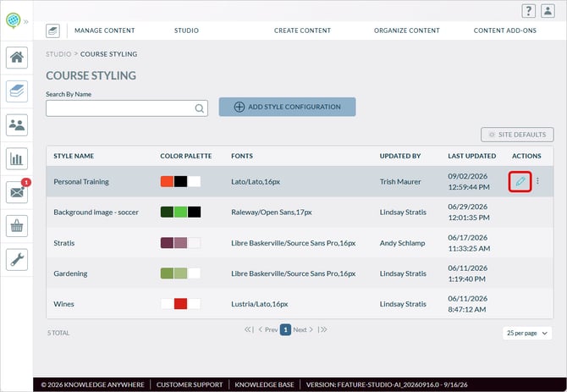The height and width of the screenshot is (392, 567).
Task: Open the user profile icon
Action: (x=548, y=11)
